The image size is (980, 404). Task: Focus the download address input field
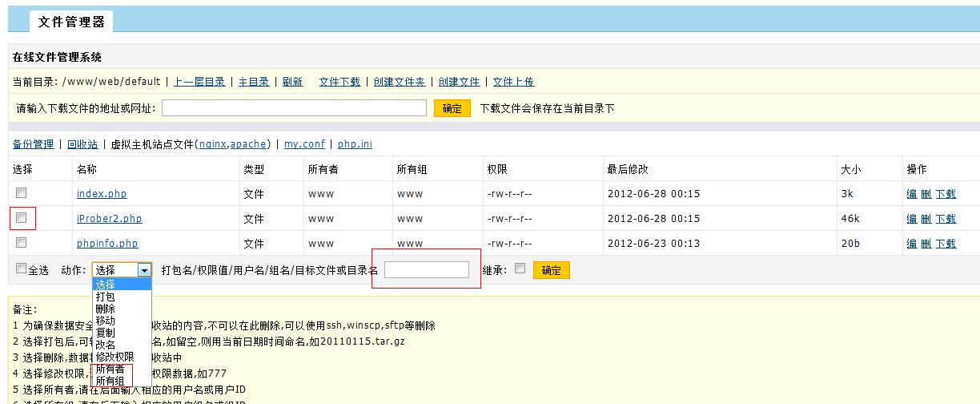point(294,108)
